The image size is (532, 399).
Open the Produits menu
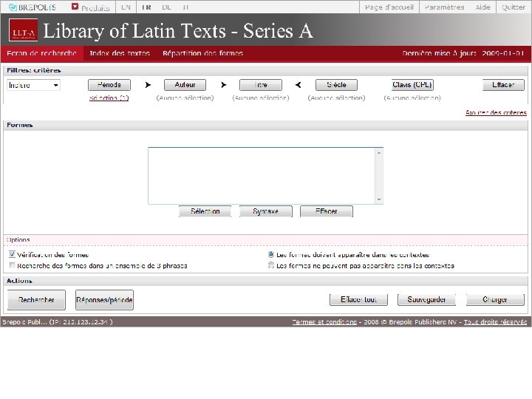pyautogui.click(x=95, y=8)
